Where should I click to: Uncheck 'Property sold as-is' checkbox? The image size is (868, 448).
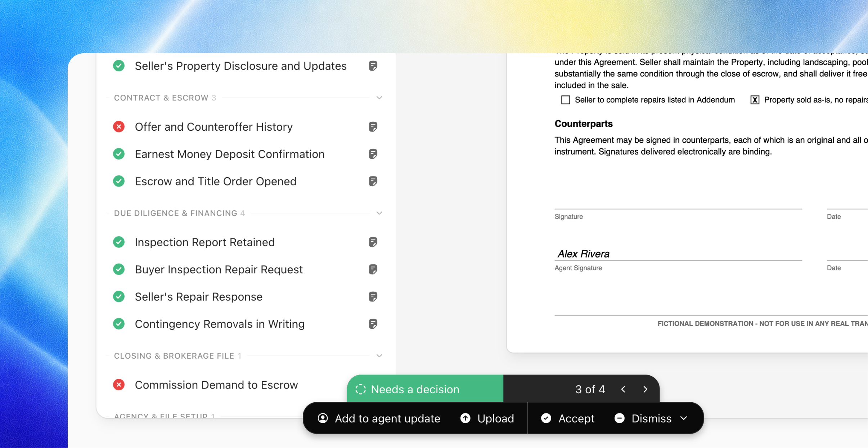(x=755, y=100)
